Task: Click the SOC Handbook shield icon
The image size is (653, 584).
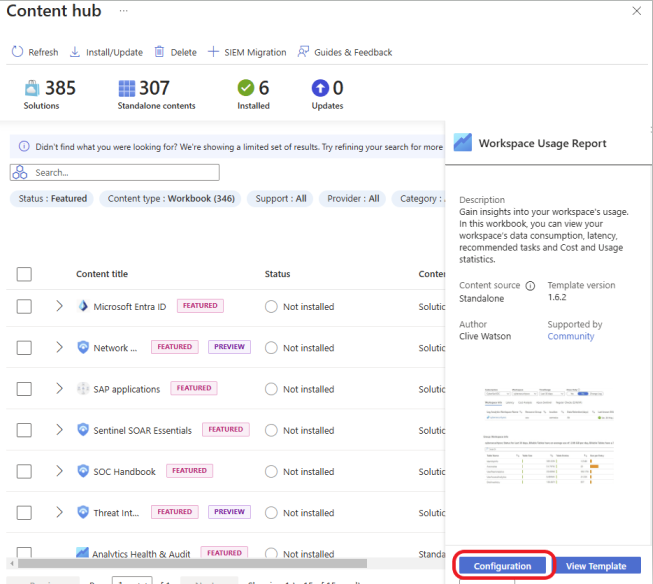Action: pos(83,471)
